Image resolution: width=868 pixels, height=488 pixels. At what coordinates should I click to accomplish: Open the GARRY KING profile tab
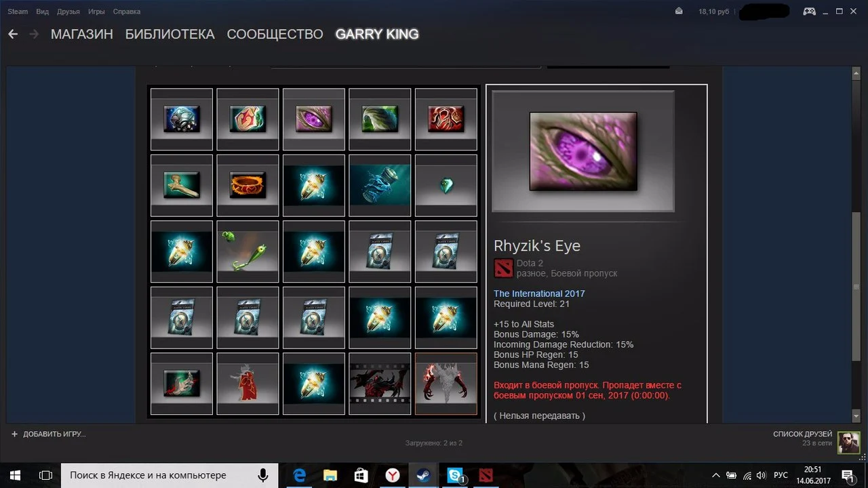coord(377,34)
